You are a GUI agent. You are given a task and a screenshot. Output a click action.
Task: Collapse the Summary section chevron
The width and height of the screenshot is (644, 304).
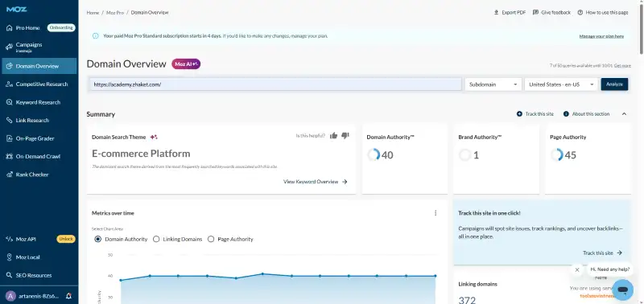click(624, 114)
